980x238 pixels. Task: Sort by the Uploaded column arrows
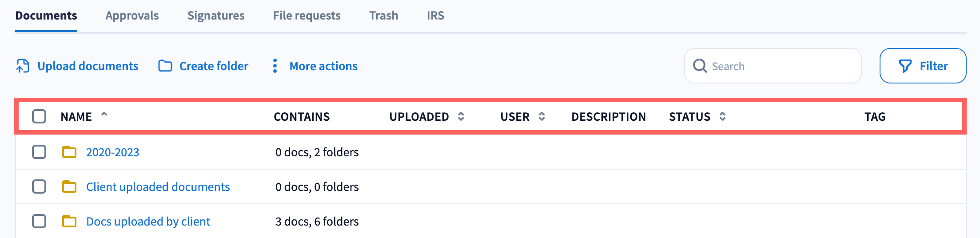[461, 116]
